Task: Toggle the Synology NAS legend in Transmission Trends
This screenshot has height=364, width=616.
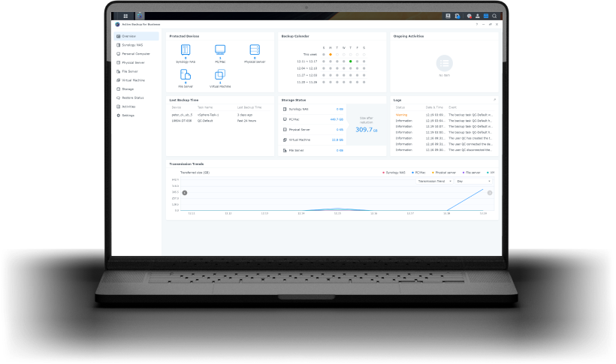Action: pos(396,172)
